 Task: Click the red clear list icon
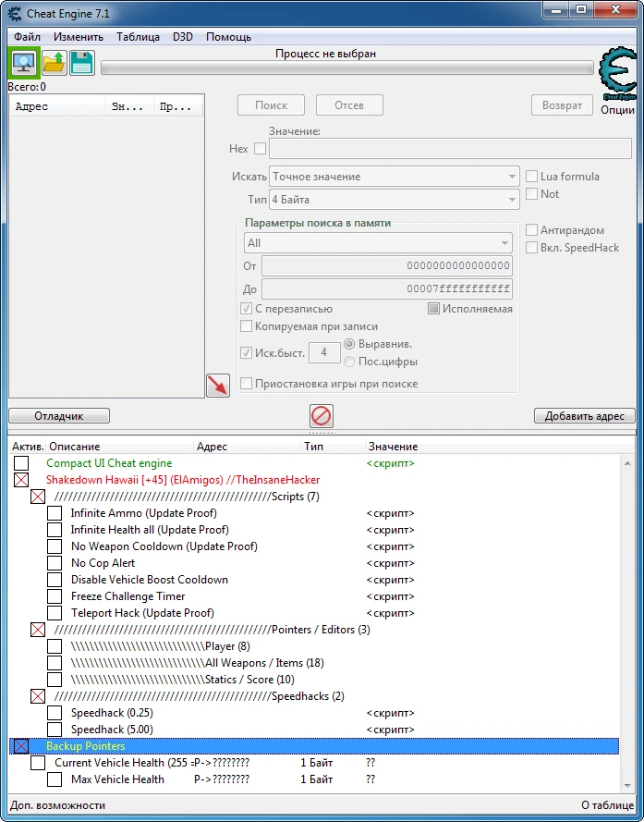[321, 416]
